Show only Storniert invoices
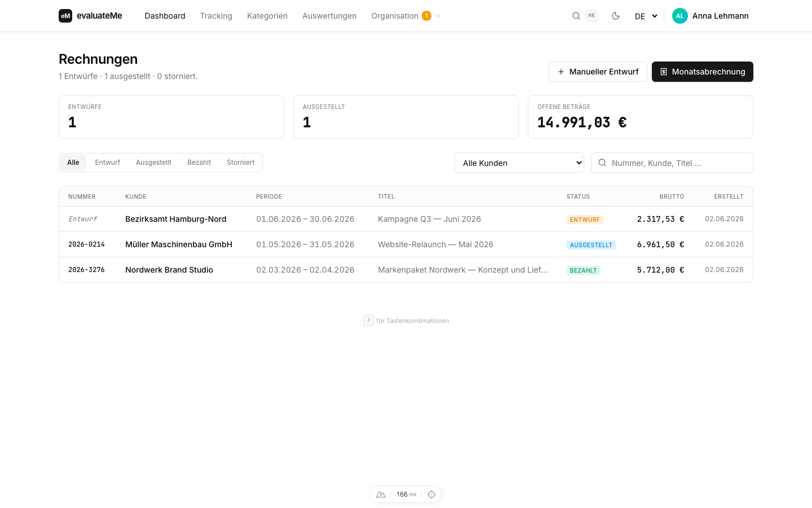Screen dimensions: 812x508 [241, 163]
